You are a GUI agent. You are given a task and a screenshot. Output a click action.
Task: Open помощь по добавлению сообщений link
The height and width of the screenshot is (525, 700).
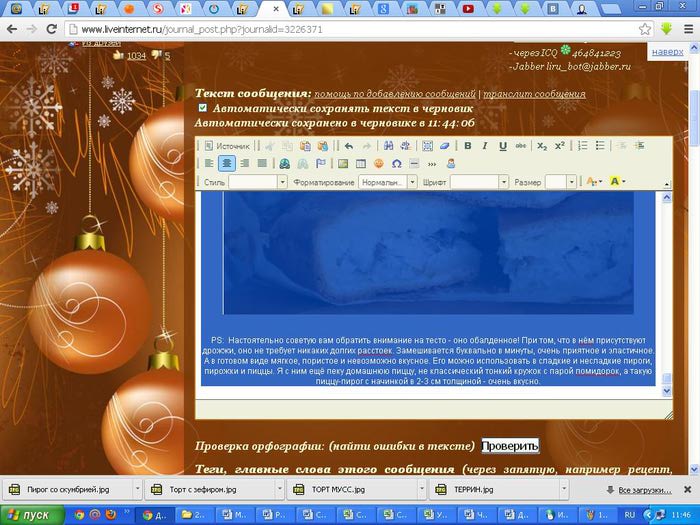click(395, 94)
